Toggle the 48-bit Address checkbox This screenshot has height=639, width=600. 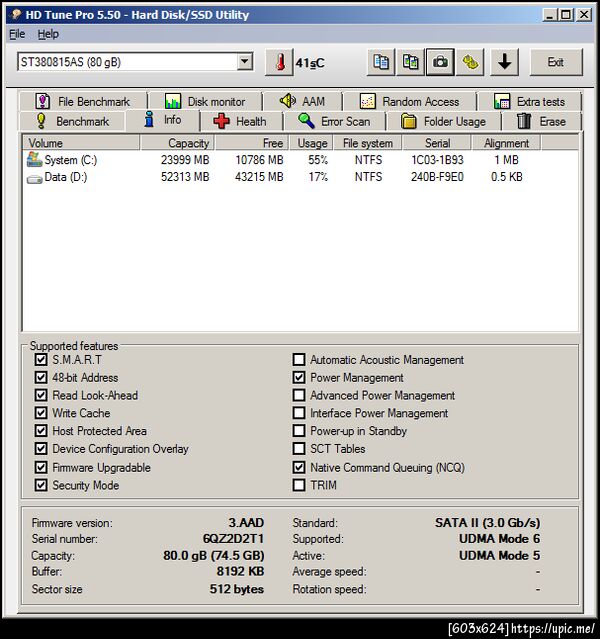41,377
